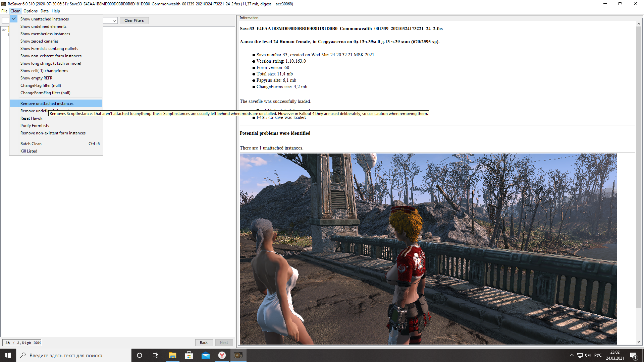
Task: Collapse the tree root node
Action: (x=3, y=29)
